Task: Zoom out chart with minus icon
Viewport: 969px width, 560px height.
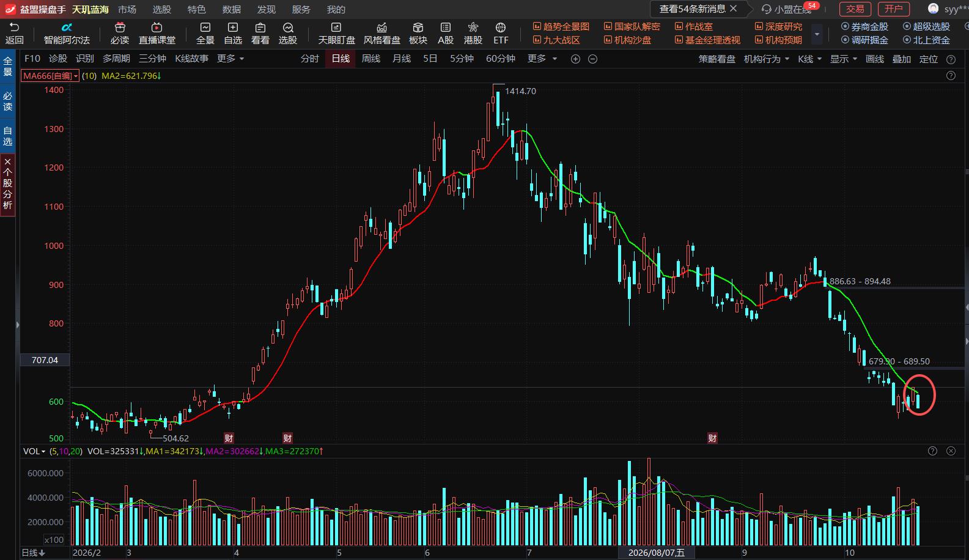Action: [x=592, y=59]
